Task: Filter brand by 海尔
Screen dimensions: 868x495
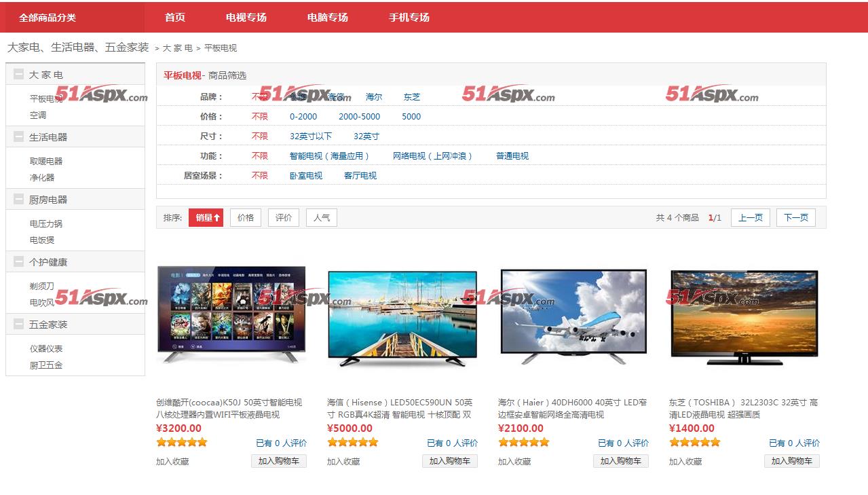Action: coord(374,97)
